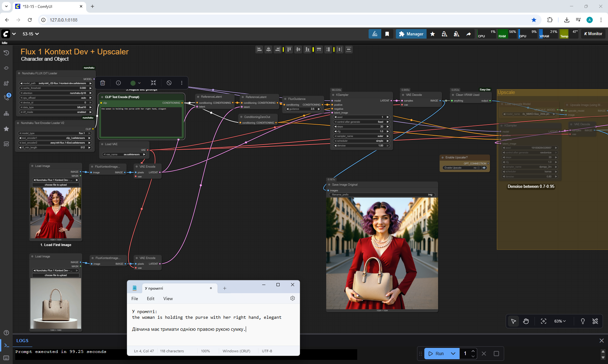This screenshot has width=608, height=364.
Task: Open the Edit menu in Notepad
Action: point(150,299)
